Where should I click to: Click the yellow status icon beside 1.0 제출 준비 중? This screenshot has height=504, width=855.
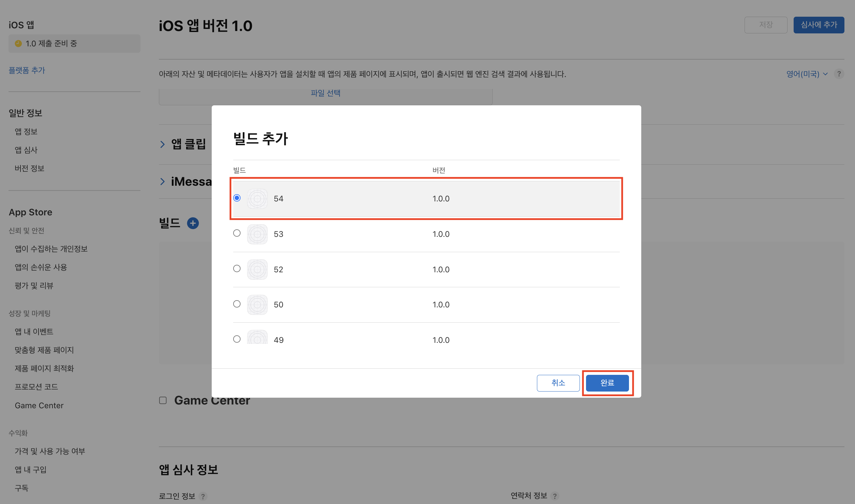pos(18,44)
